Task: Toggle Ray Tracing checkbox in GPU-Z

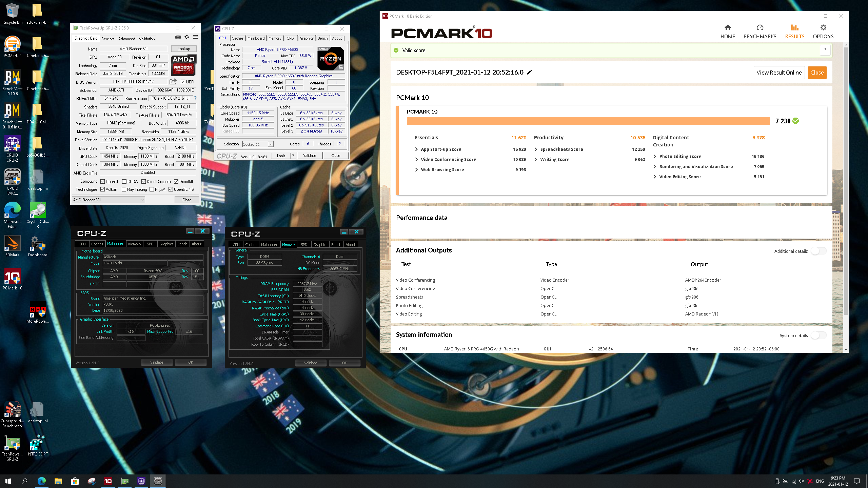Action: pyautogui.click(x=124, y=189)
